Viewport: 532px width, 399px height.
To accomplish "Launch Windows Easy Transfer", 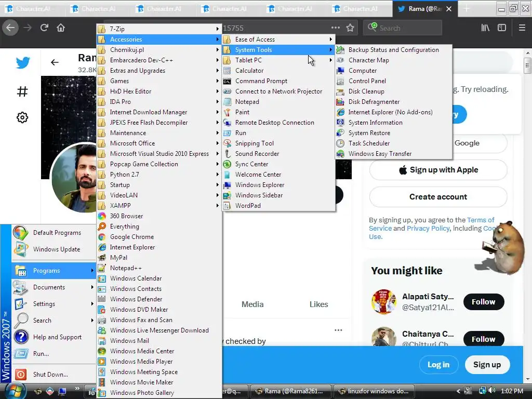I will [394, 154].
